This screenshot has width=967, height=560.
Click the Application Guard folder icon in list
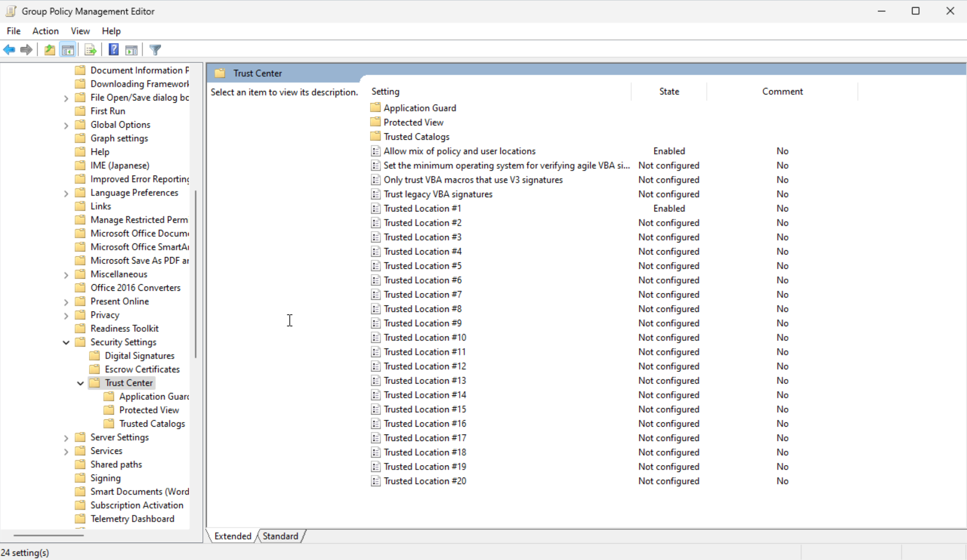[x=376, y=107]
